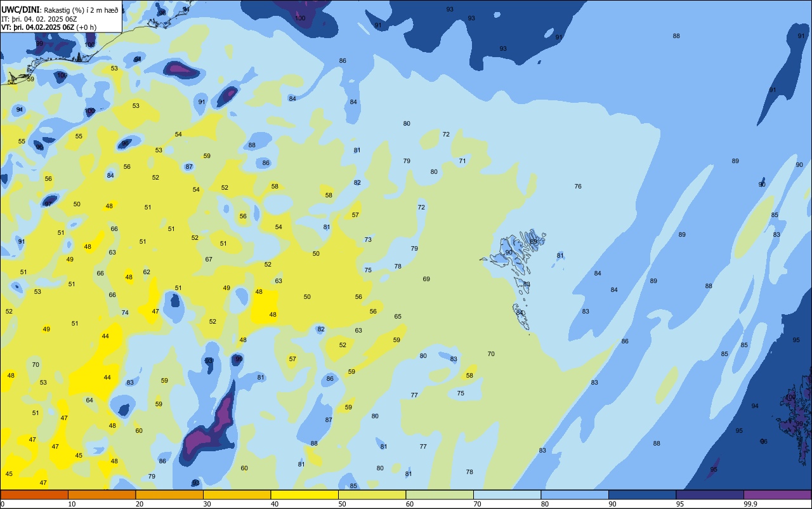Click the 30–40 golden legend swatch

click(x=237, y=494)
